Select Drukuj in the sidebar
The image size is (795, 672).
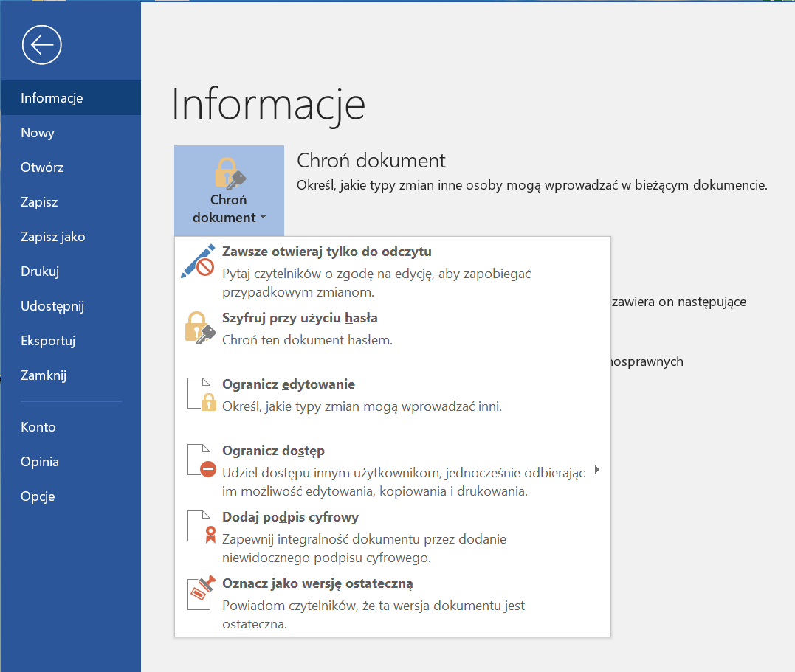(x=70, y=271)
